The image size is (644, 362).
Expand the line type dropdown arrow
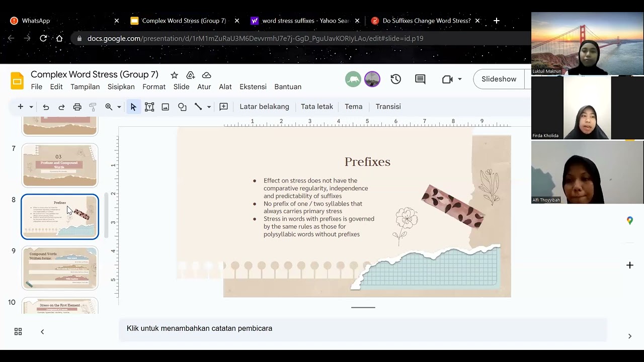point(209,107)
